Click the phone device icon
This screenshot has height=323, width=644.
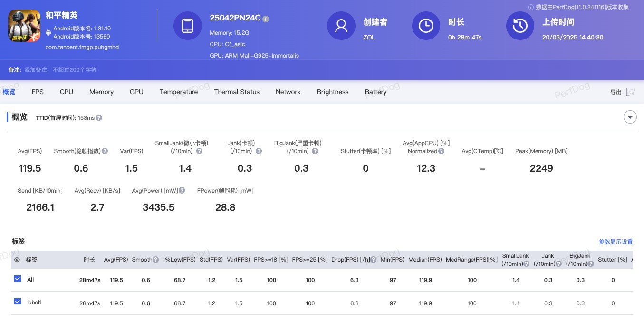point(187,26)
